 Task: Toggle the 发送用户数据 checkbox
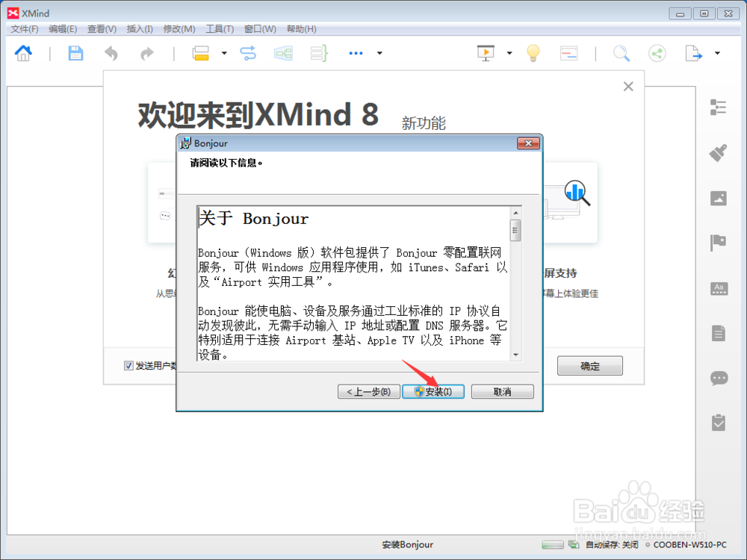click(128, 366)
